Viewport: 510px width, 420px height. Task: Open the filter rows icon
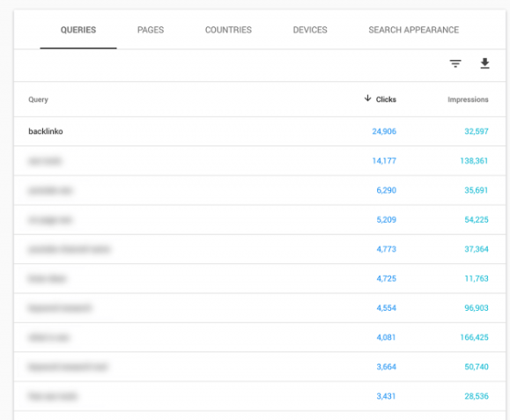(455, 63)
